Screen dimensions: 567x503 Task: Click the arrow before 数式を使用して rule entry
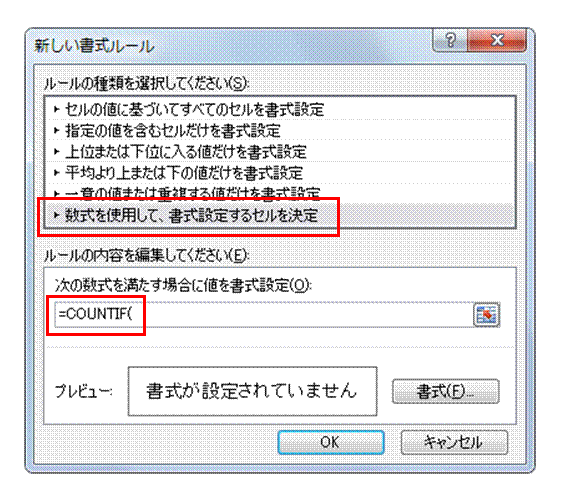tap(56, 215)
